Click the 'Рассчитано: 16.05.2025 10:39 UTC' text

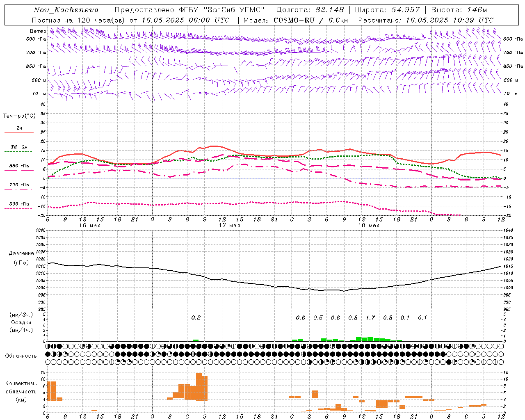coord(426,20)
